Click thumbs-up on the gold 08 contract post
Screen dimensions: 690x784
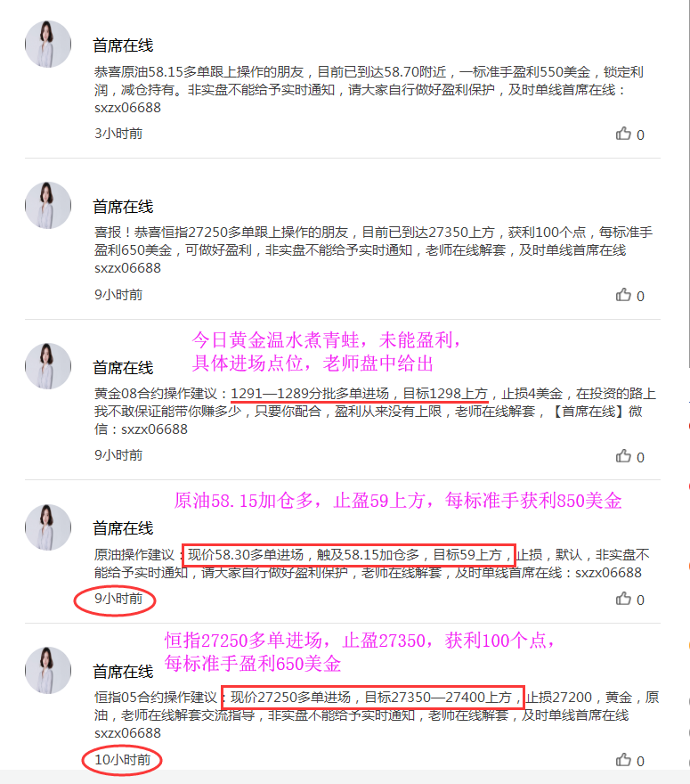pos(623,456)
